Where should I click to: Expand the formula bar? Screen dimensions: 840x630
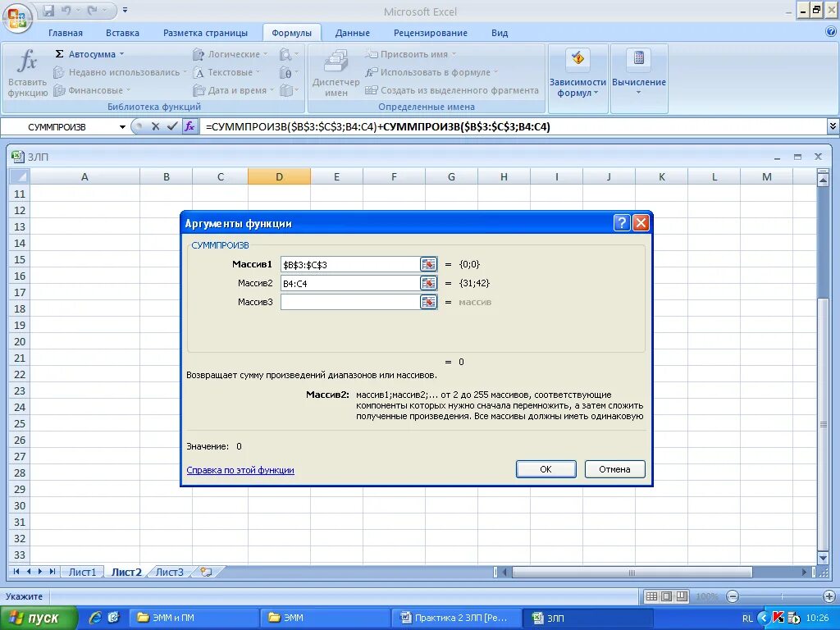(x=833, y=126)
